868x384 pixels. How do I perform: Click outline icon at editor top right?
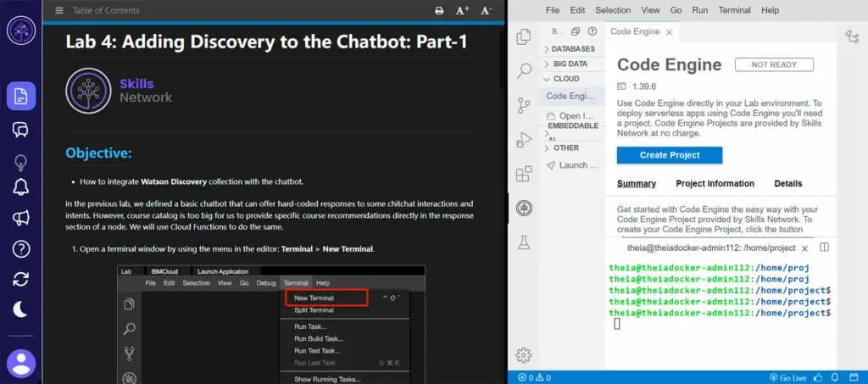(x=852, y=37)
